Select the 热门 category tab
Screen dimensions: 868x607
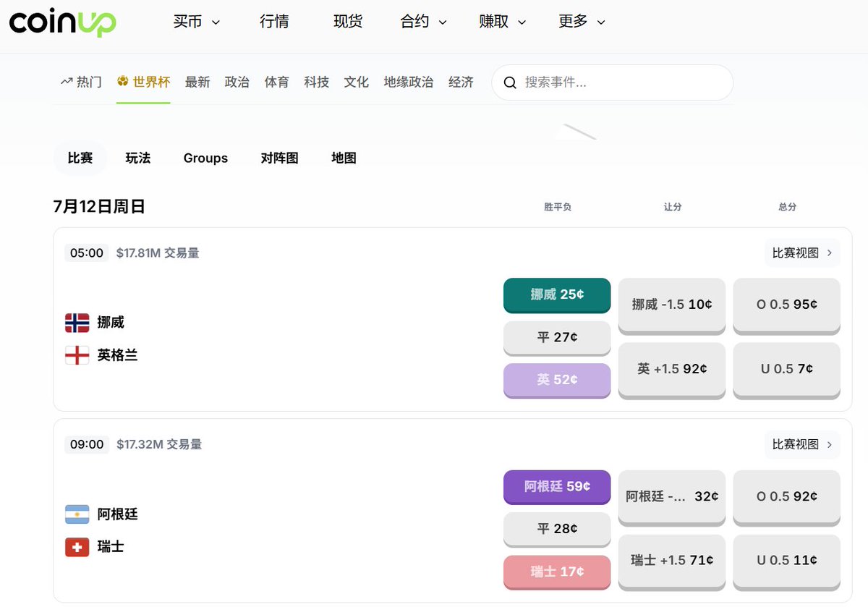81,82
